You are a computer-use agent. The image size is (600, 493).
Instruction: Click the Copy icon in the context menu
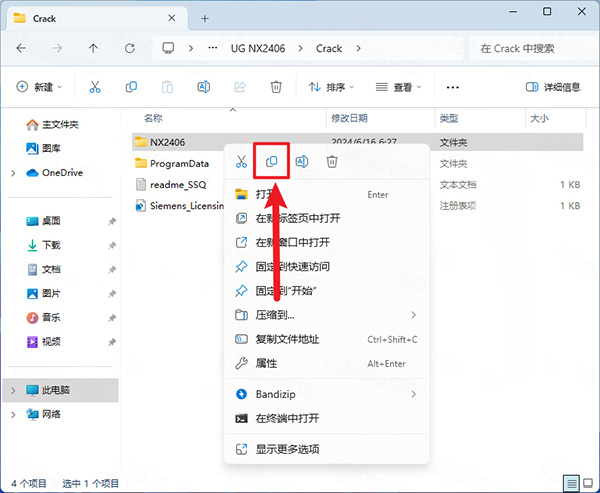click(271, 162)
